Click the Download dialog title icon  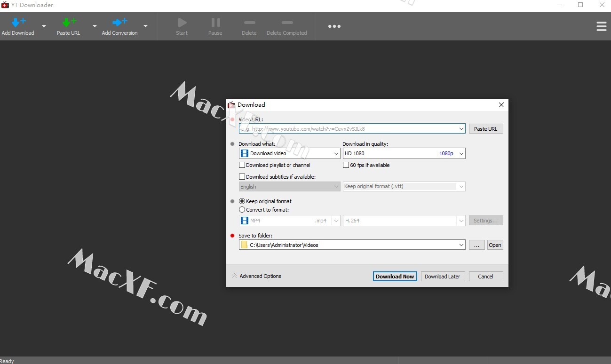coord(231,104)
